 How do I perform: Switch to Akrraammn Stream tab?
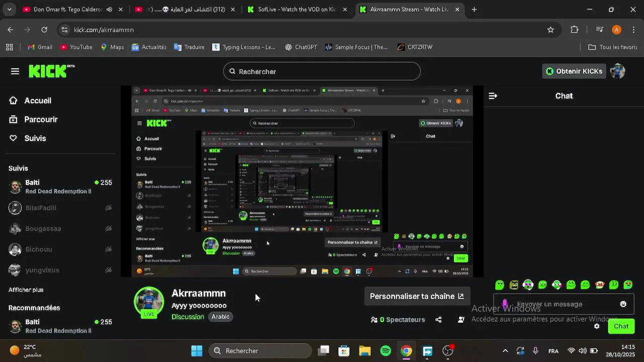coord(410,10)
